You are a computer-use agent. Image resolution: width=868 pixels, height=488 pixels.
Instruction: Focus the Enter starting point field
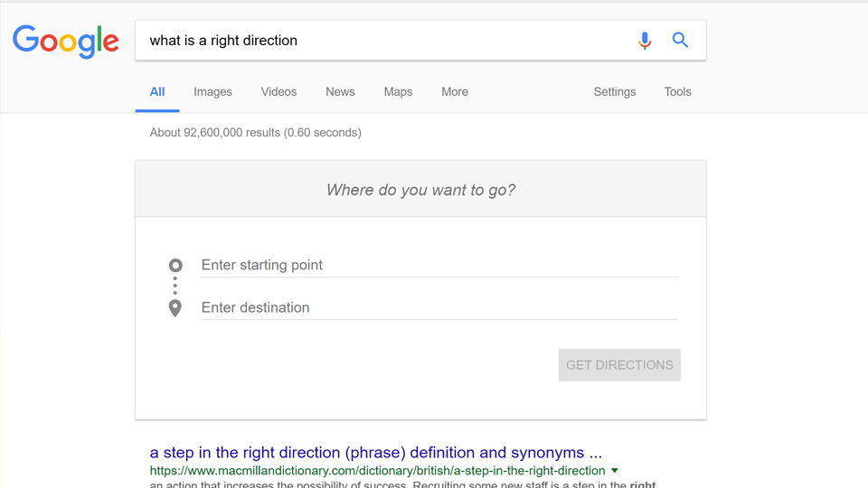point(439,265)
